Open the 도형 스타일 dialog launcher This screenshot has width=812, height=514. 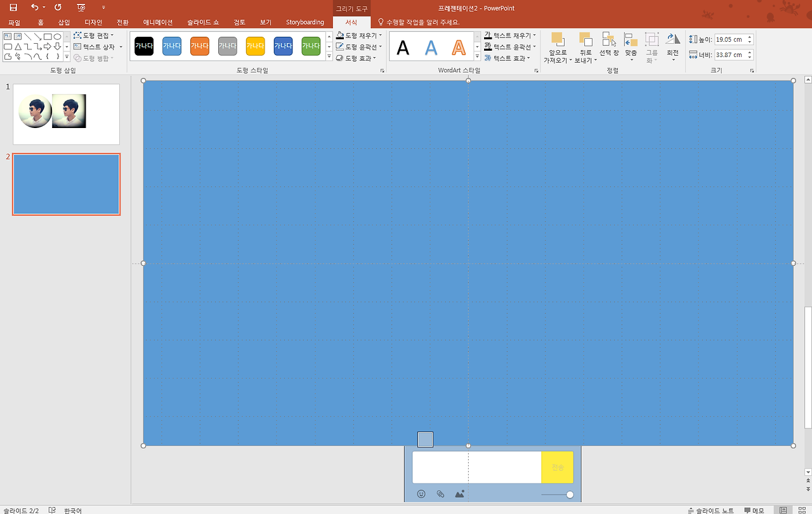coord(383,71)
